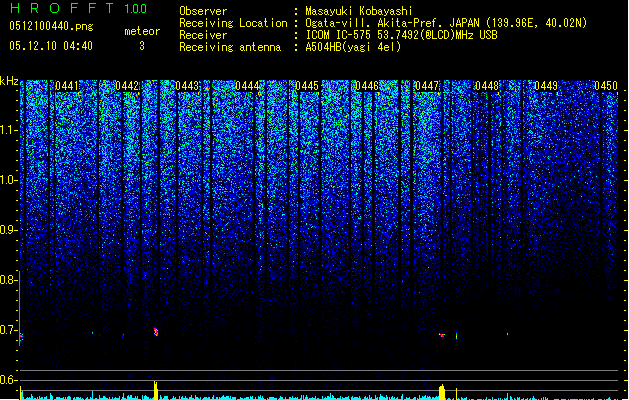The width and height of the screenshot is (629, 400).
Task: Click the 0443 time marker
Action: click(x=187, y=86)
